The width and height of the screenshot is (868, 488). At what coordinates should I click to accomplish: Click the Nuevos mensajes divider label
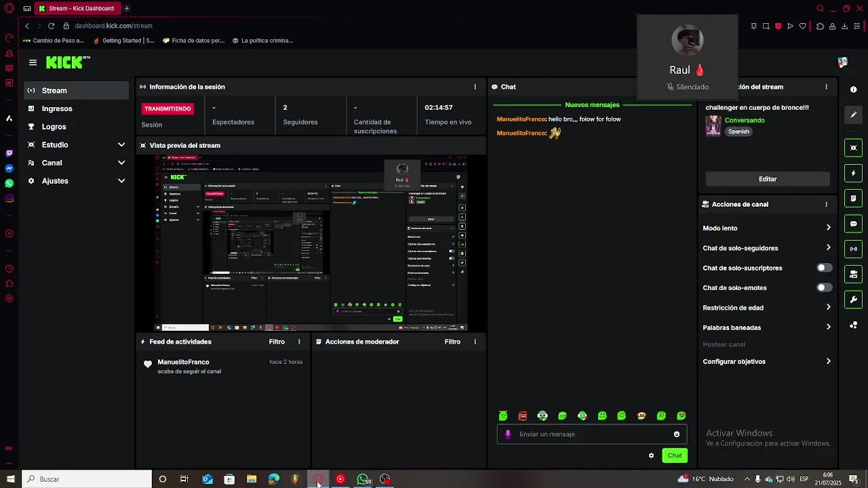tap(592, 105)
